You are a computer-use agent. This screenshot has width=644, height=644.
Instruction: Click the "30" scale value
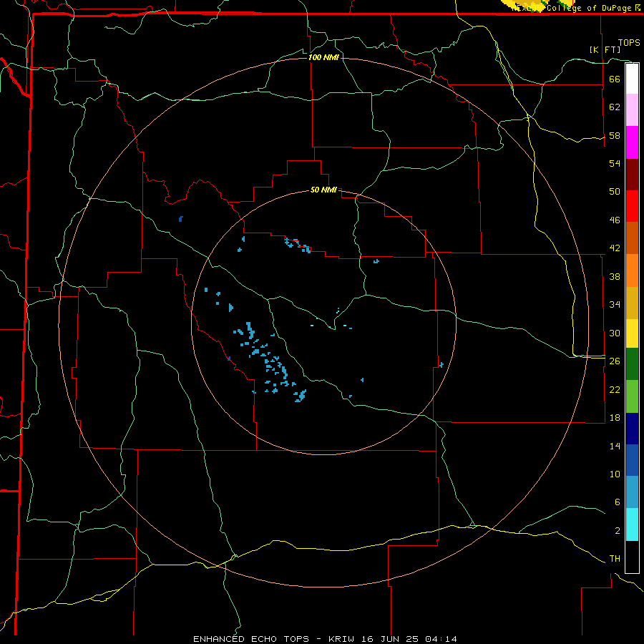615,333
